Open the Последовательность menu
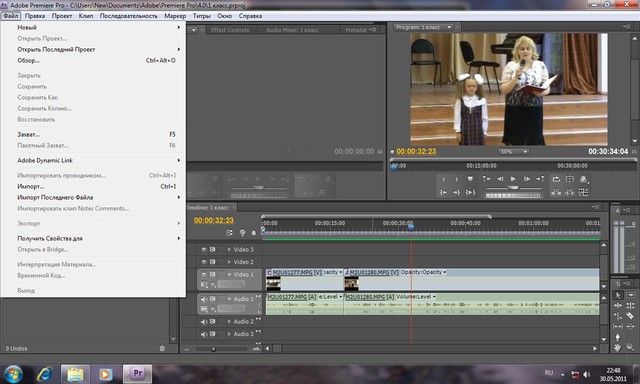 pyautogui.click(x=129, y=16)
